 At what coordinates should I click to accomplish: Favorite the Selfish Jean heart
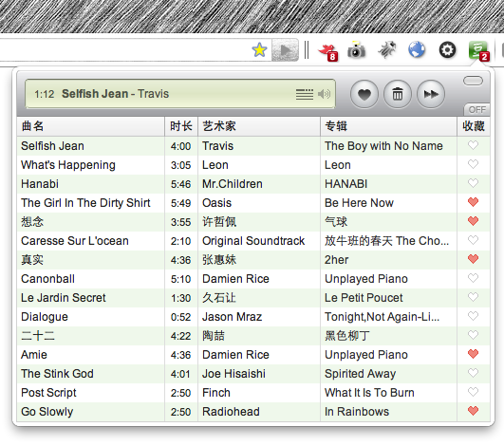click(x=473, y=145)
